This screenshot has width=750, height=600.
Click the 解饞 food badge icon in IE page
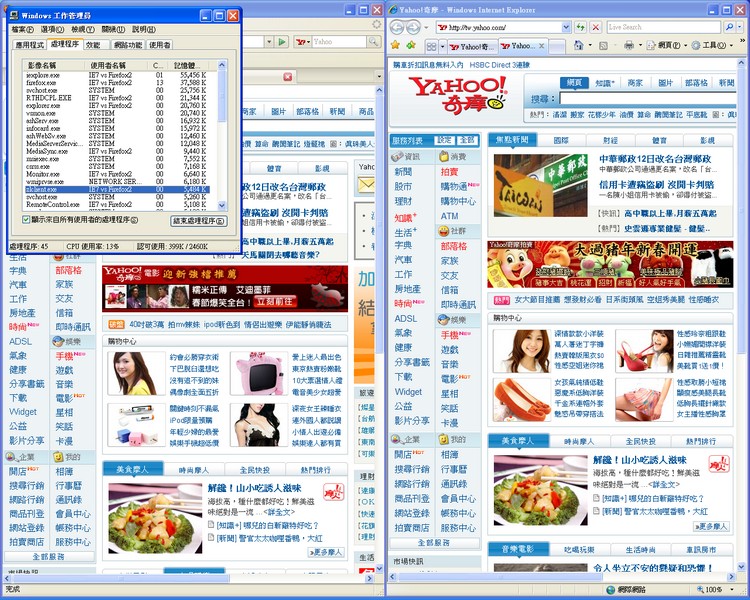click(719, 464)
